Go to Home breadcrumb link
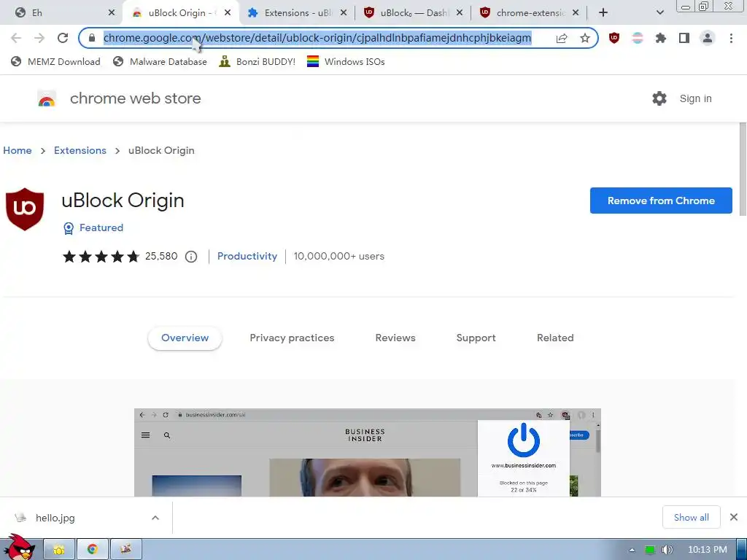Screen dimensions: 747x560 pos(18,150)
